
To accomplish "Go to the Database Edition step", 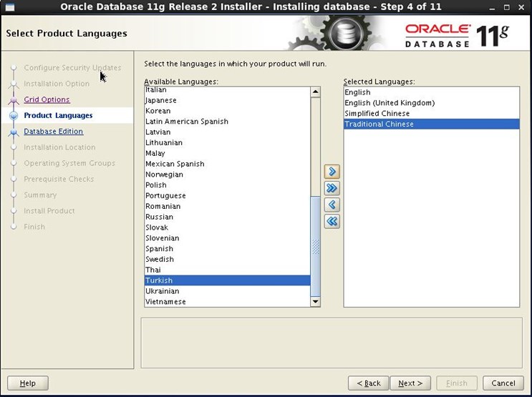I will click(53, 132).
